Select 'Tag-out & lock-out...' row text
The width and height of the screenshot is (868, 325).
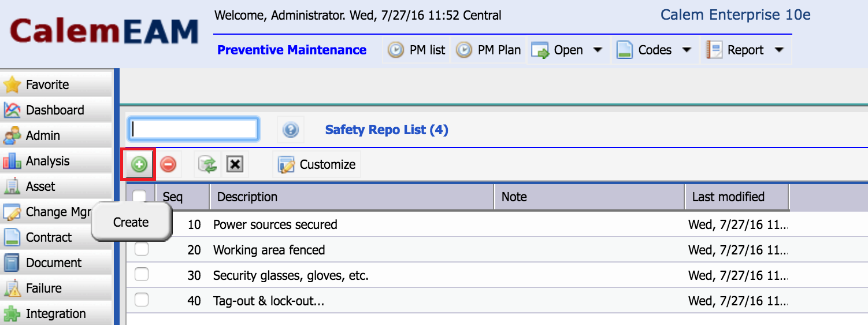coord(269,301)
